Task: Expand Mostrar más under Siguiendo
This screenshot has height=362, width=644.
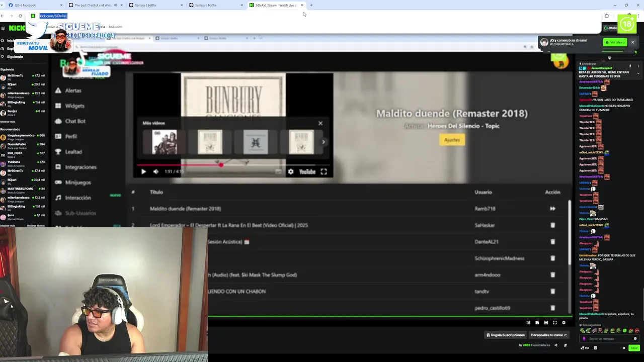Action: pyautogui.click(x=8, y=122)
